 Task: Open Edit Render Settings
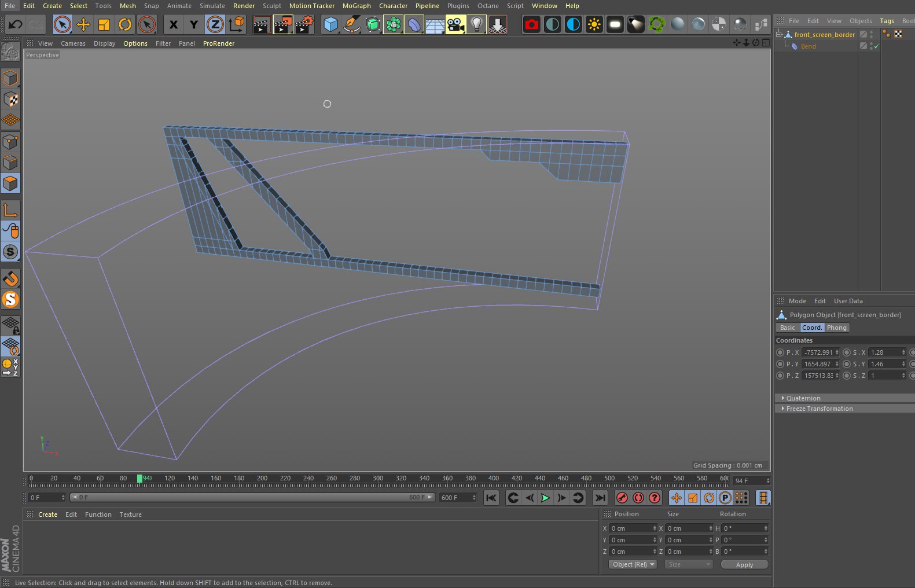[x=304, y=24]
